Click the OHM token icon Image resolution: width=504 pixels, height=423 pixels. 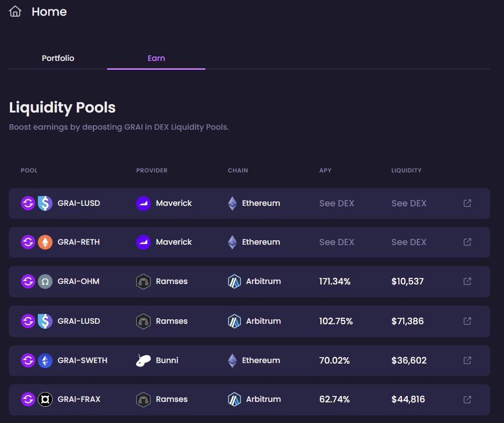click(45, 282)
